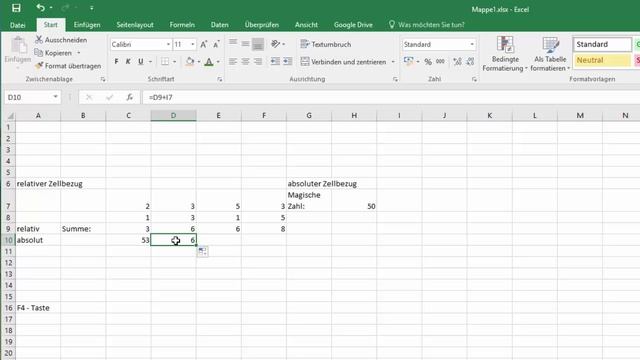
Task: Click the insert function fx icon
Action: pos(129,97)
